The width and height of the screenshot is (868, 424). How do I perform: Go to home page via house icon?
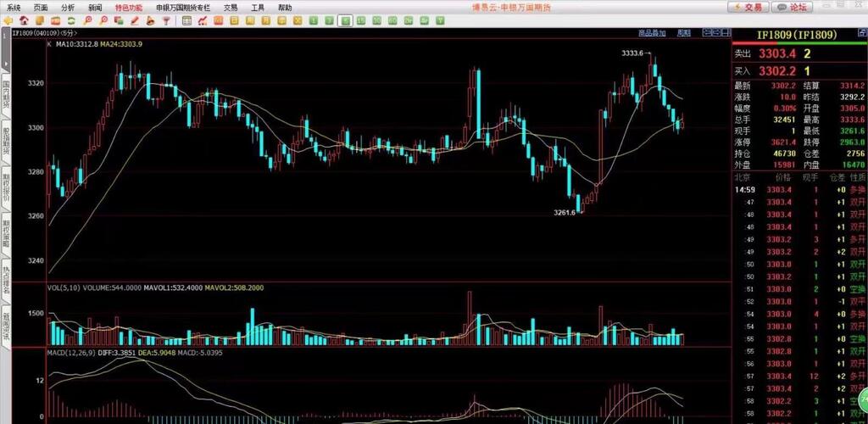tap(24, 21)
